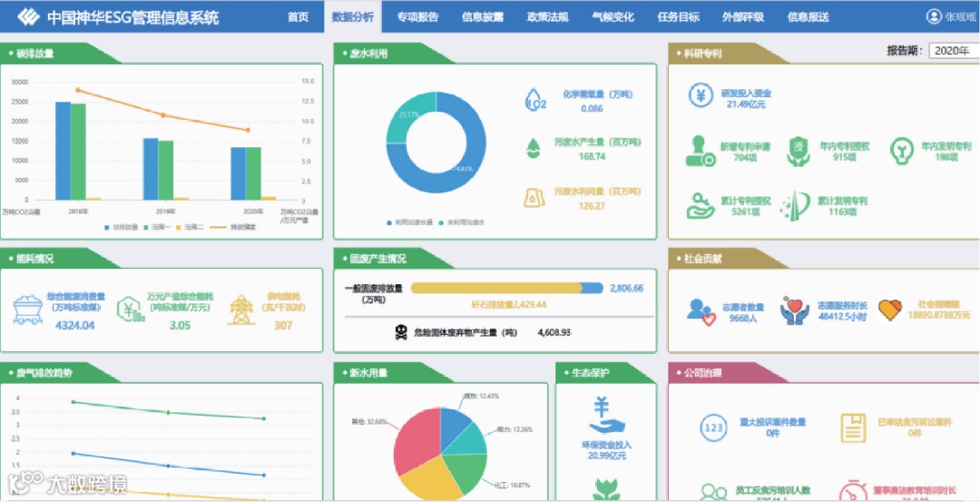Open the 信息报送 tab
Image resolution: width=980 pixels, height=502 pixels.
coord(808,17)
